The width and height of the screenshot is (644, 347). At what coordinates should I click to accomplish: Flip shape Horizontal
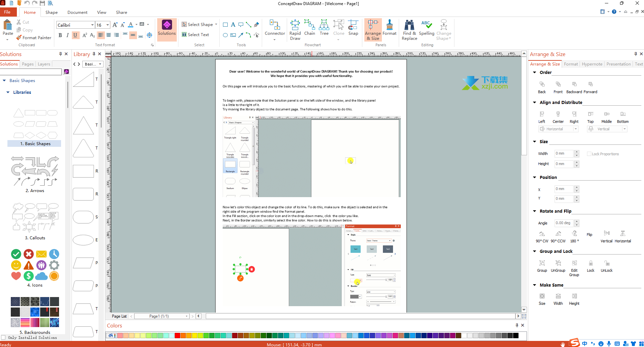(x=623, y=237)
